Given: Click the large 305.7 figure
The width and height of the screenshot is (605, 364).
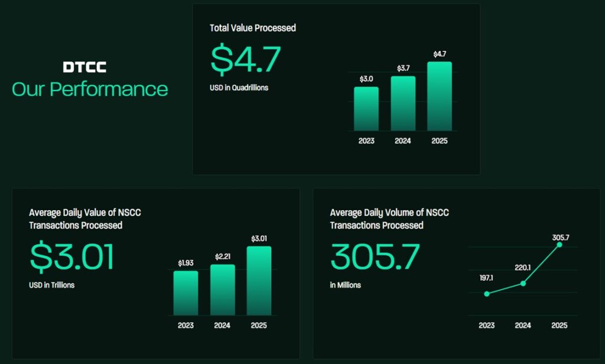Looking at the screenshot, I should pos(375,256).
